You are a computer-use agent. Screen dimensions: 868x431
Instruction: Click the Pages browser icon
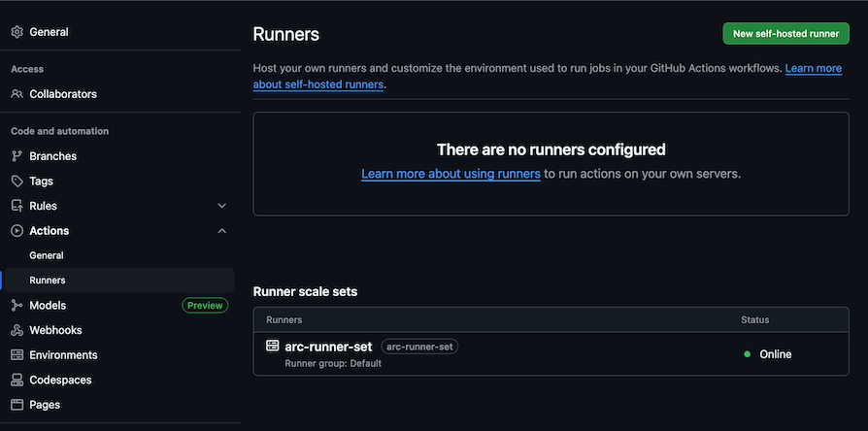[17, 405]
